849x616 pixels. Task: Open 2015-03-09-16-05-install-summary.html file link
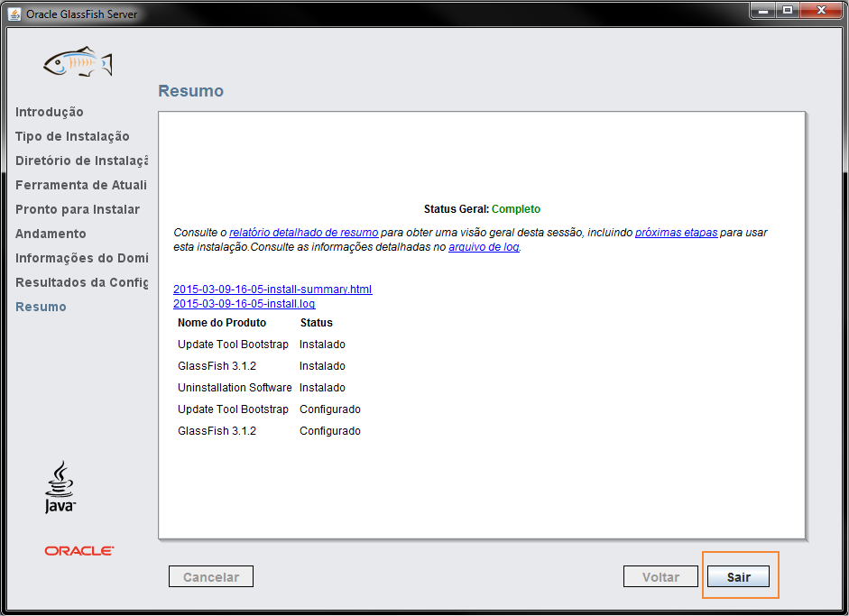(x=272, y=289)
